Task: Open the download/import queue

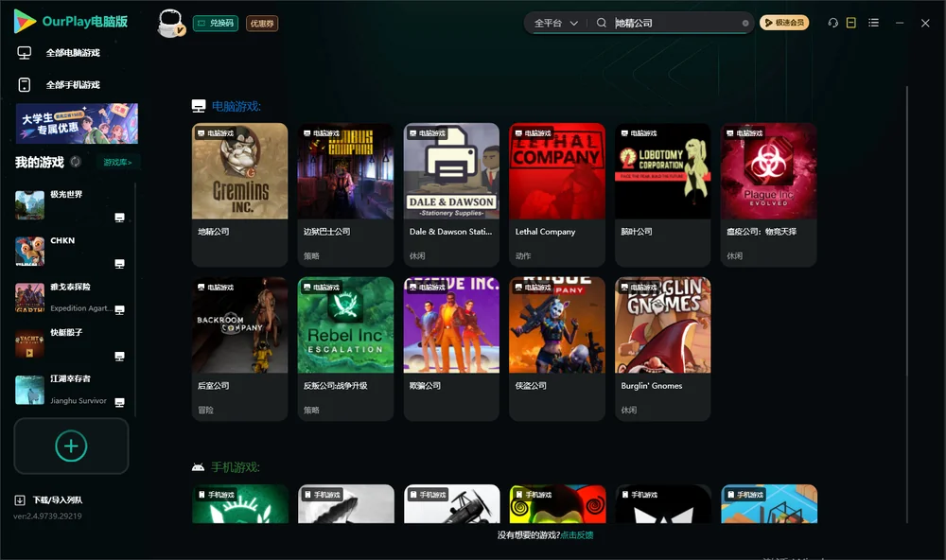Action: pyautogui.click(x=49, y=499)
